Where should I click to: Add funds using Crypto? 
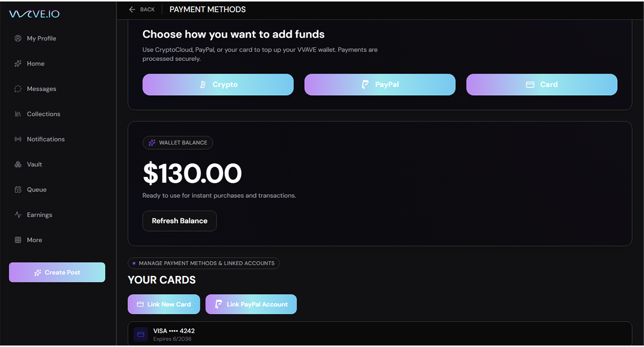pos(218,84)
